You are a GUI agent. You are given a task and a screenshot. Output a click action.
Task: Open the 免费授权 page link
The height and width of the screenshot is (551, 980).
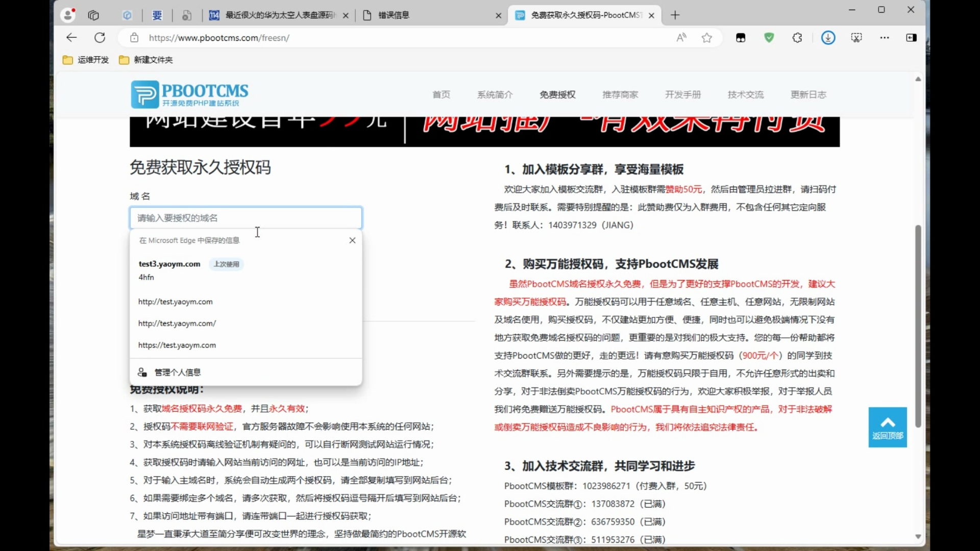tap(557, 94)
